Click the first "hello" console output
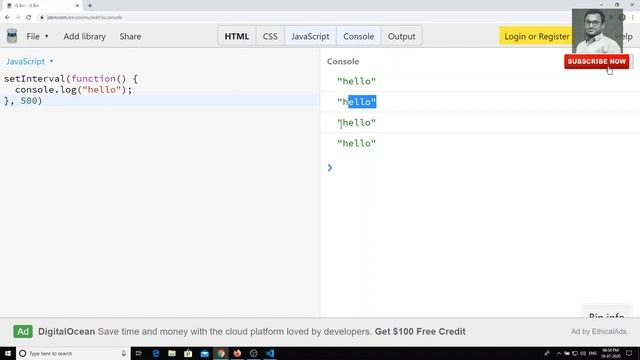This screenshot has width=640, height=360. pos(356,81)
